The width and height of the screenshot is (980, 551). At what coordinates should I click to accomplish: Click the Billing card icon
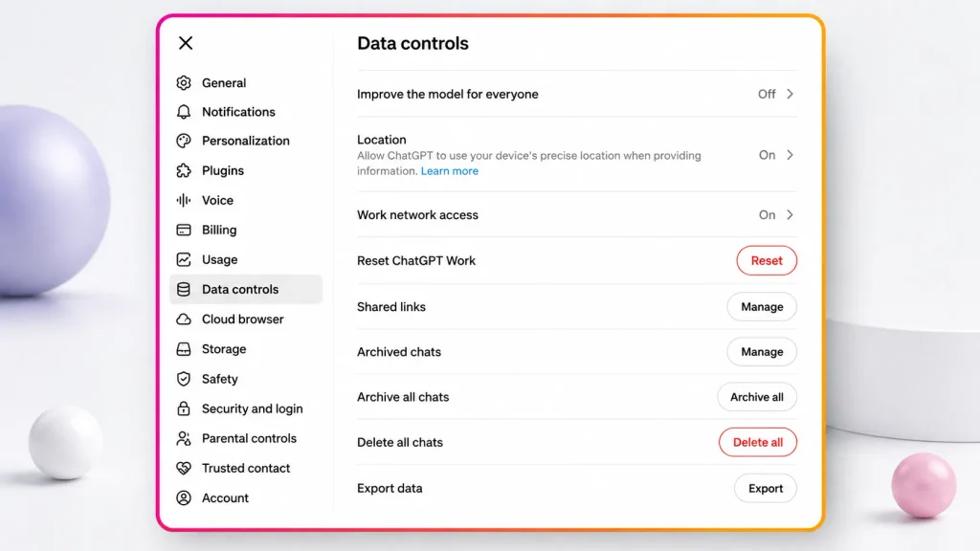[184, 230]
